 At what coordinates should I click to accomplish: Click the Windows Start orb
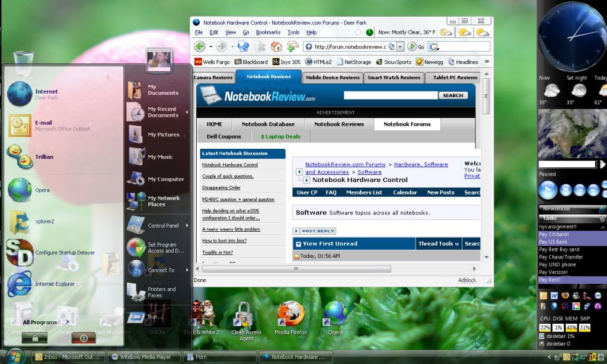tap(15, 356)
